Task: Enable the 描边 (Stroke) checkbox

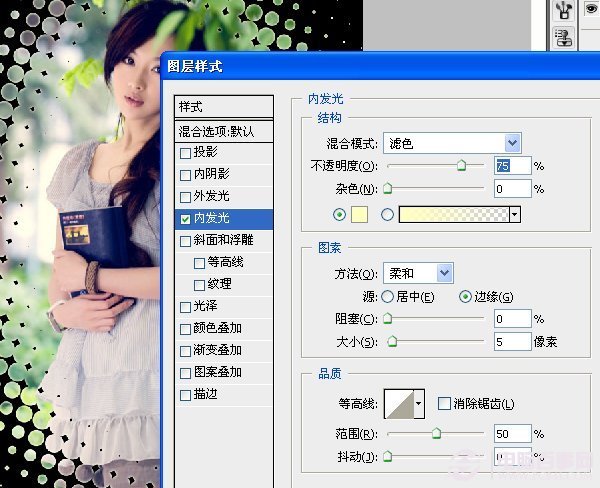Action: 184,395
